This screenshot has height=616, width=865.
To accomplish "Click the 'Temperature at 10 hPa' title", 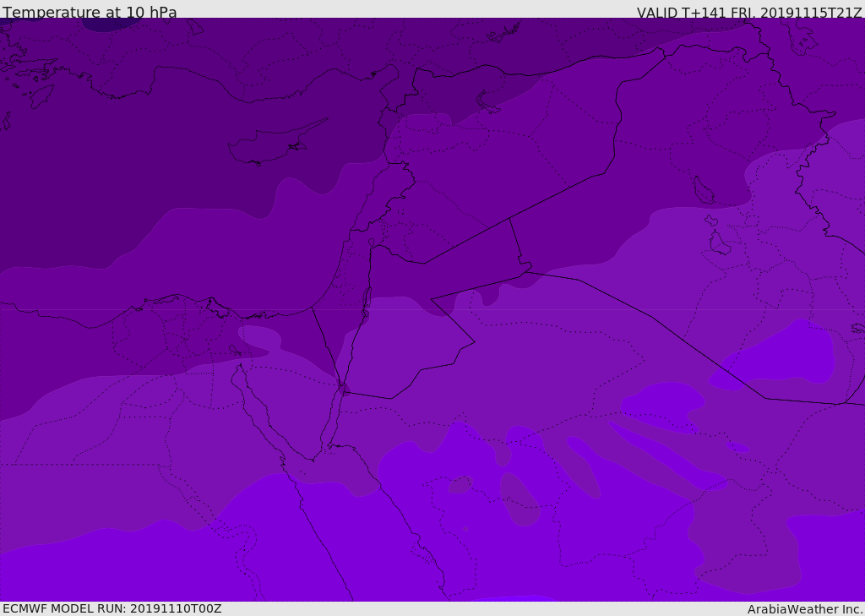I will [x=90, y=12].
